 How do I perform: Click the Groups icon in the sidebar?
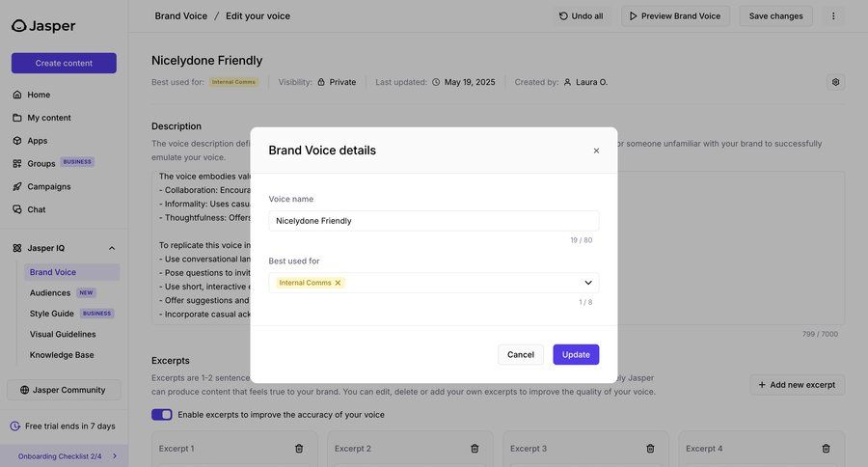17,163
